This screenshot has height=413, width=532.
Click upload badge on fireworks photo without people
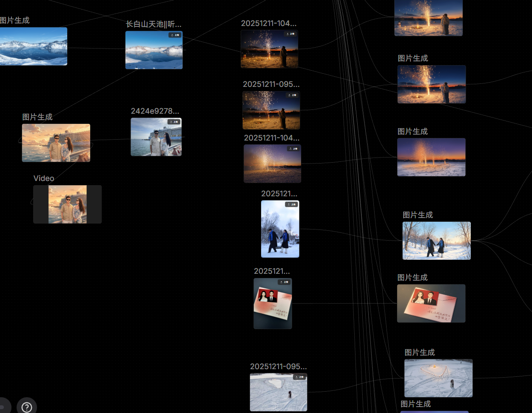tap(293, 149)
